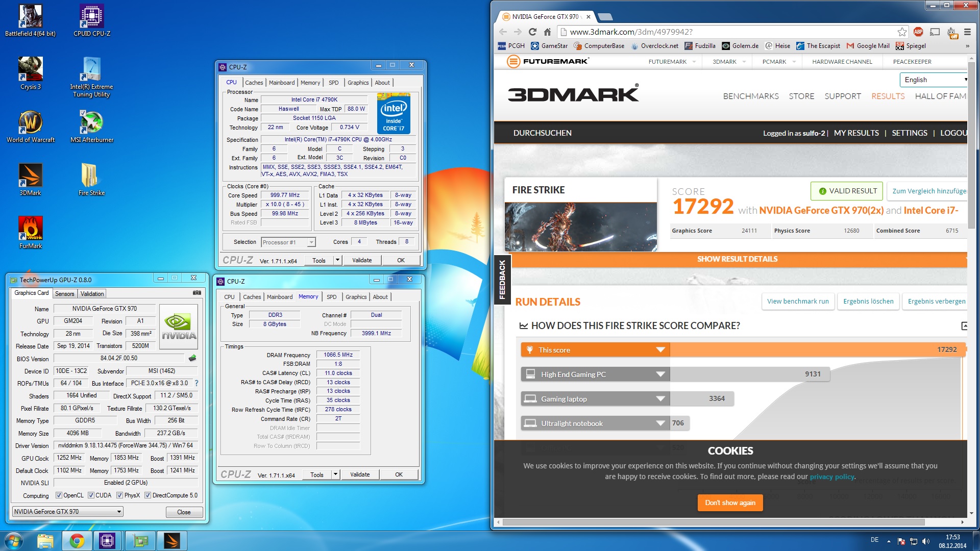
Task: Open Chrome from the taskbar
Action: click(x=77, y=540)
